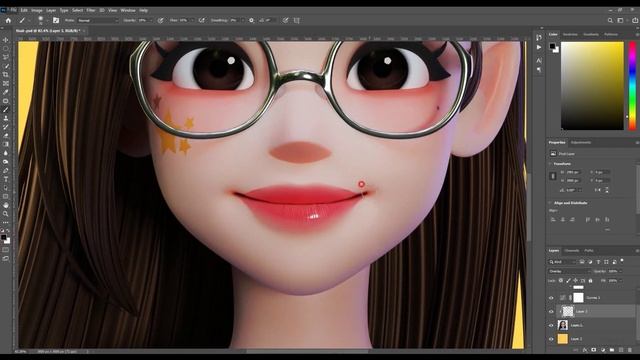Collapse Align and Distribute section

pos(550,203)
